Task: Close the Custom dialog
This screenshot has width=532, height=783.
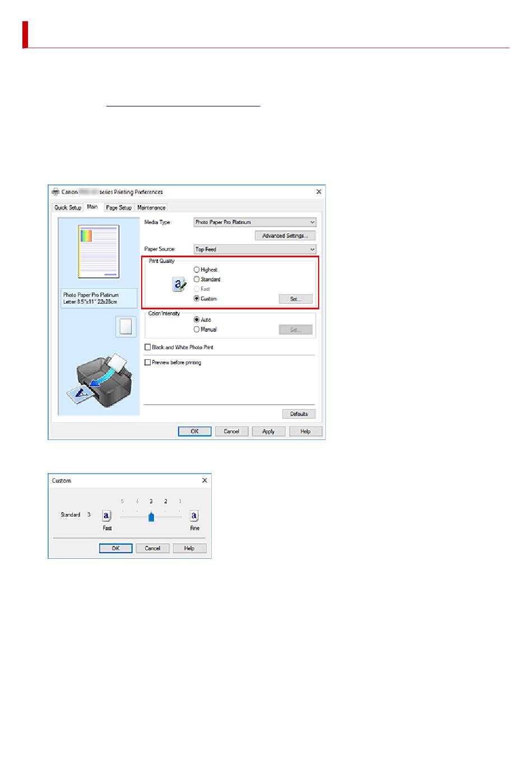Action: [204, 480]
